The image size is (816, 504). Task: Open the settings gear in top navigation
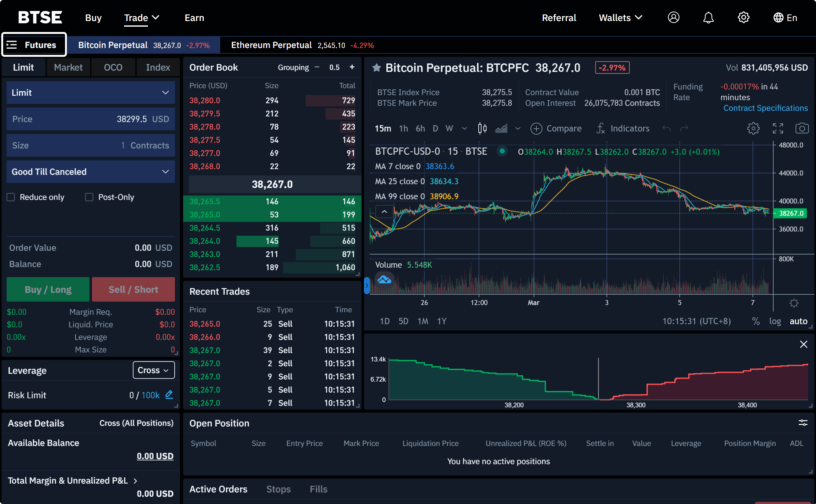743,17
